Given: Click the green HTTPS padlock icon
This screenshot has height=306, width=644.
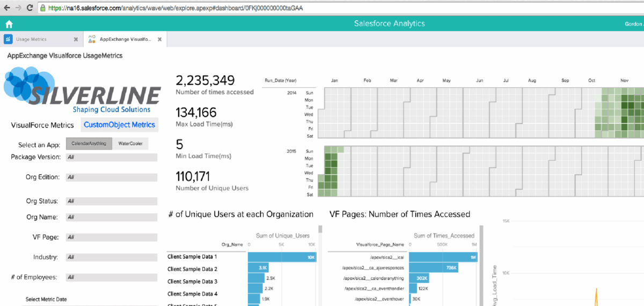Looking at the screenshot, I should [42, 8].
